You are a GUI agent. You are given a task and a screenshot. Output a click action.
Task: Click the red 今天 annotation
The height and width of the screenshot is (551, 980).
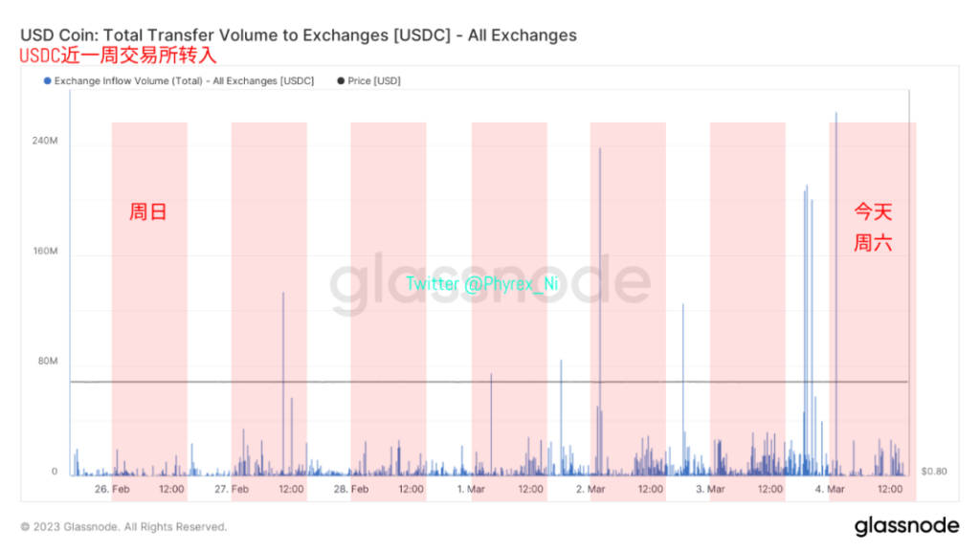point(873,211)
